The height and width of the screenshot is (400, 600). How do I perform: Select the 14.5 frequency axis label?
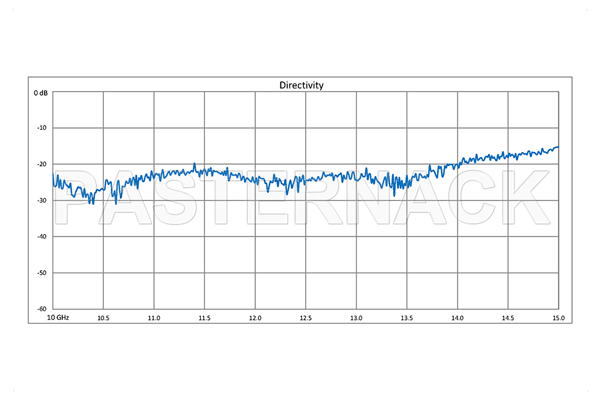(x=507, y=318)
